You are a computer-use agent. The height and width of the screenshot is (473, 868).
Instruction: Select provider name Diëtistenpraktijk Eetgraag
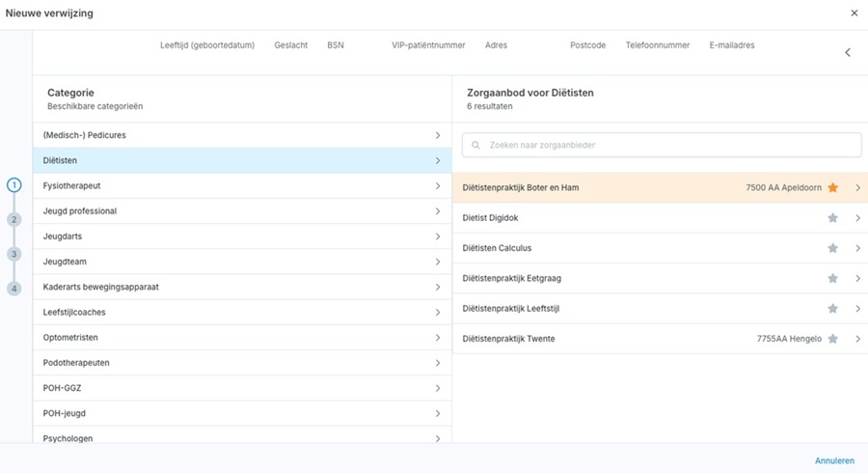click(511, 279)
